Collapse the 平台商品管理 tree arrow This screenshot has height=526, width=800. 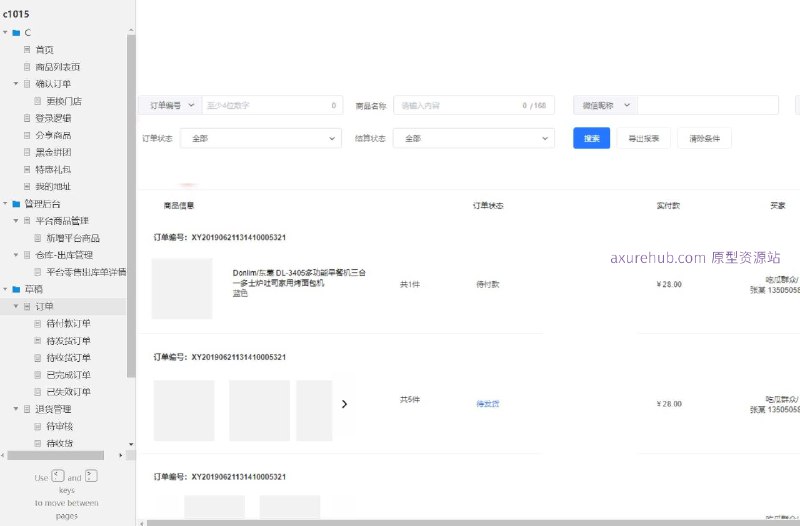[16, 220]
